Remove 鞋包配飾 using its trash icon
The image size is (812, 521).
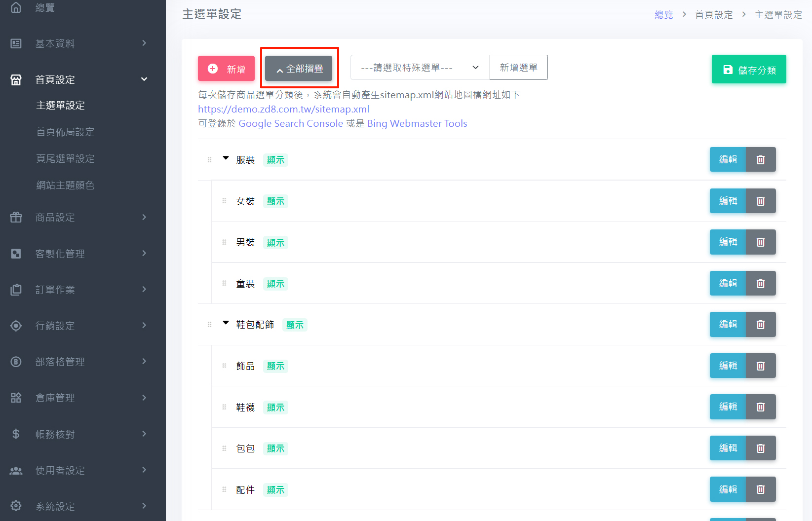(760, 324)
